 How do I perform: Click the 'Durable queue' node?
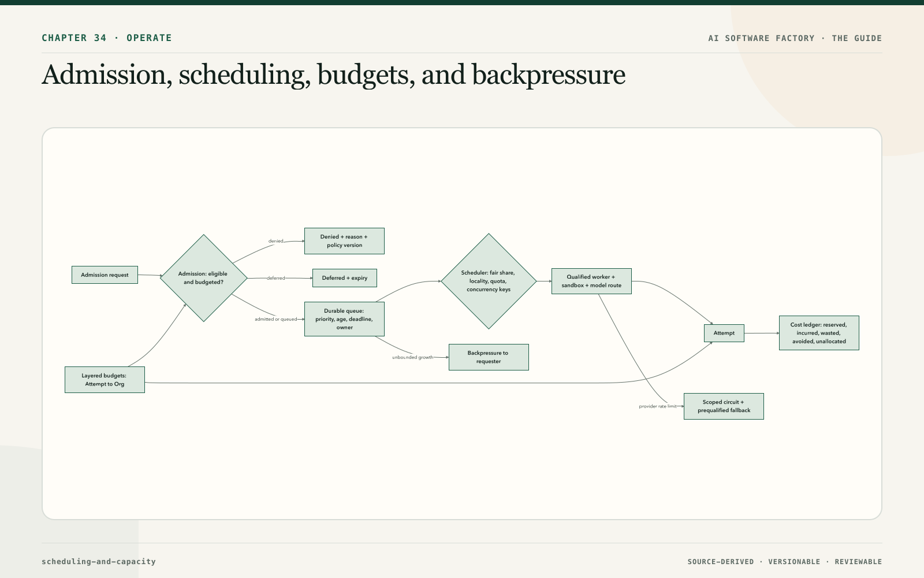(344, 319)
